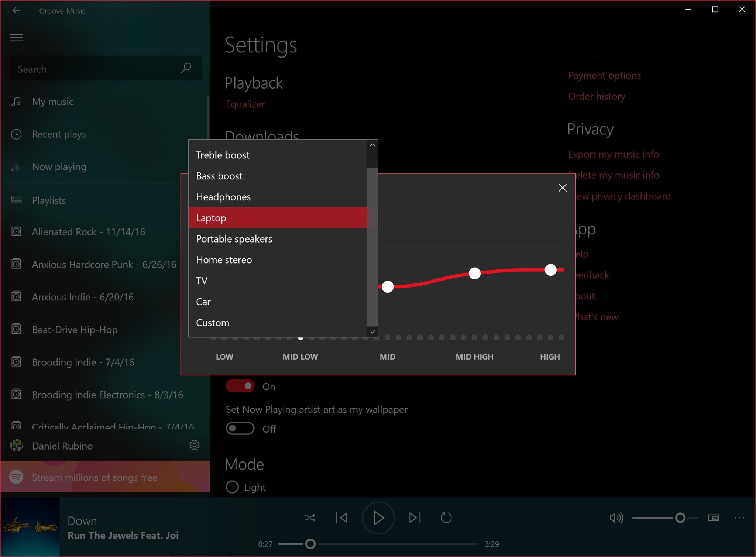Click the My Music sidebar icon

(x=17, y=102)
